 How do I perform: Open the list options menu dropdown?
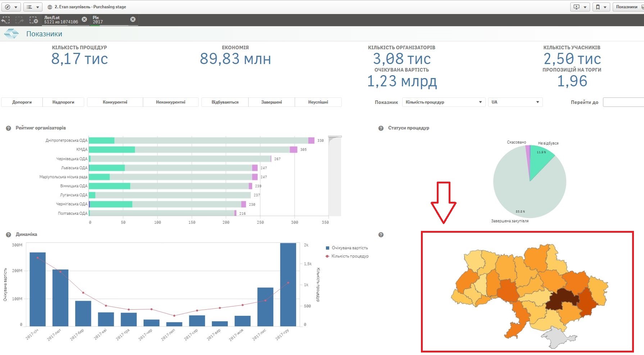click(x=33, y=7)
